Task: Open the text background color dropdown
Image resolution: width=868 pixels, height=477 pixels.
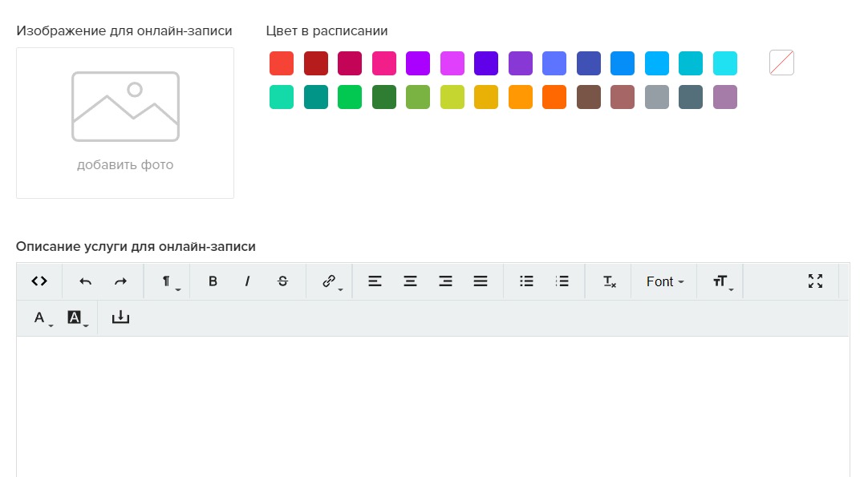Action: coord(76,317)
